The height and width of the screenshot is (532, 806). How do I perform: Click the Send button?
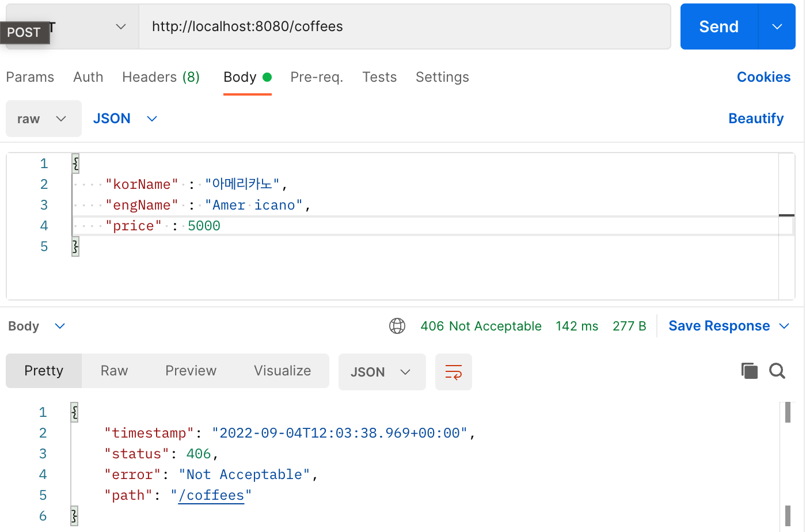pos(719,26)
